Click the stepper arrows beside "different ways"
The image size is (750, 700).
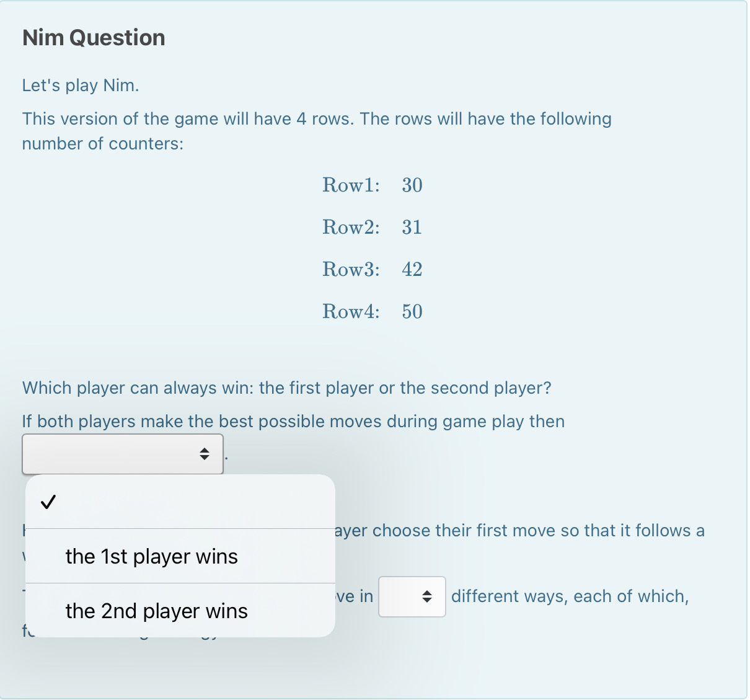pyautogui.click(x=428, y=596)
